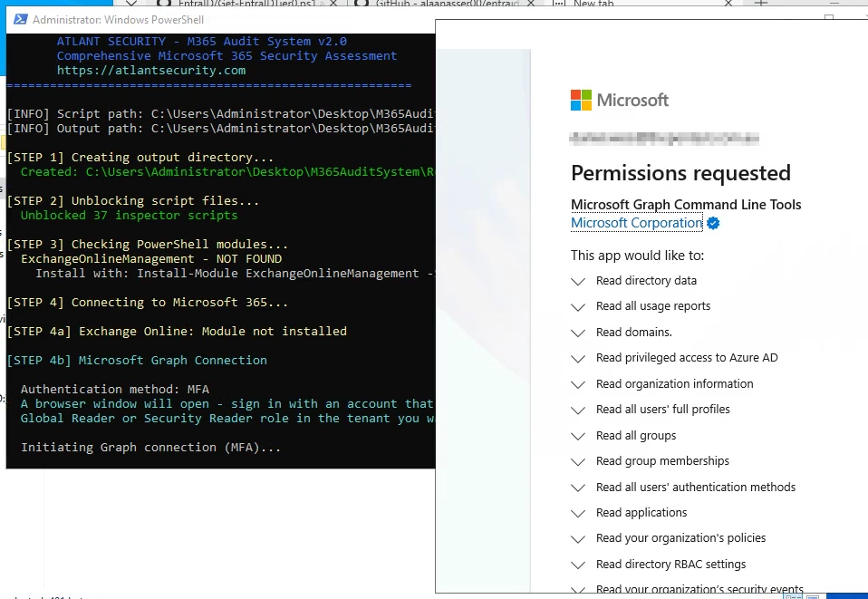Expand the Read domains permission chevron
The image size is (868, 599).
[x=578, y=333]
